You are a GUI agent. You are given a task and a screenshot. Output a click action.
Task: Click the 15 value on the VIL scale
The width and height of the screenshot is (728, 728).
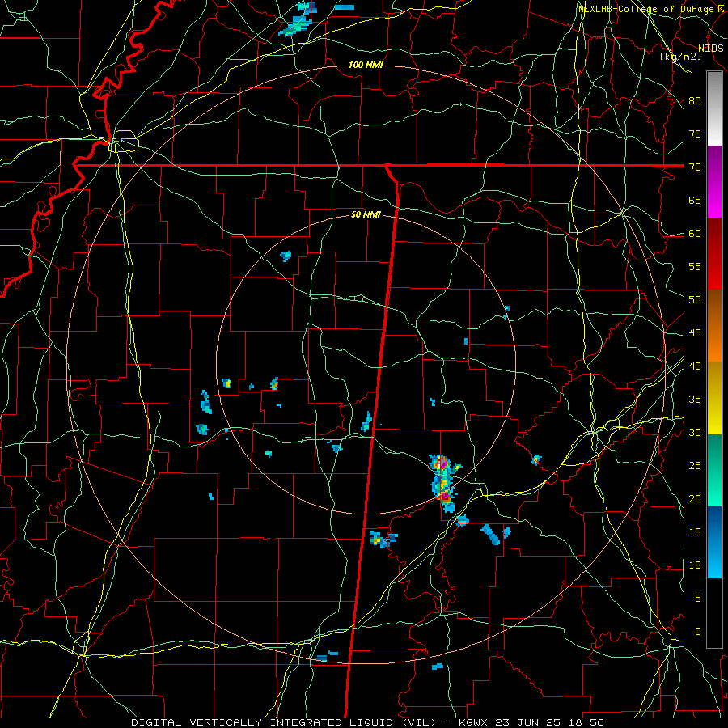pos(695,531)
